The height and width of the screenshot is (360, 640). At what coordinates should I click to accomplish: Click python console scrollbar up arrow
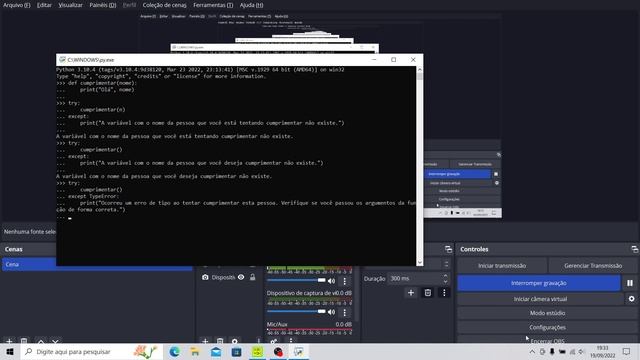pyautogui.click(x=420, y=70)
